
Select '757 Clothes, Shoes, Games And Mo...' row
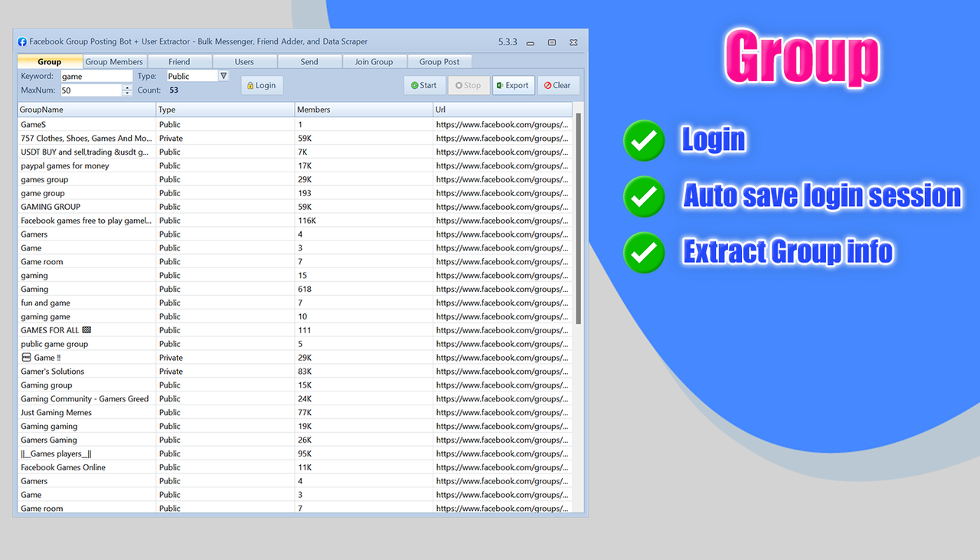tap(295, 138)
